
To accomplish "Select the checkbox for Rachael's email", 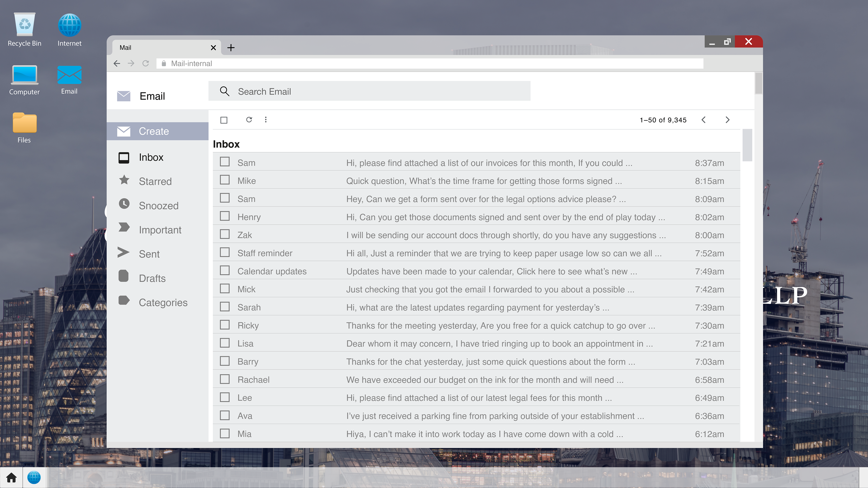I will pyautogui.click(x=225, y=379).
